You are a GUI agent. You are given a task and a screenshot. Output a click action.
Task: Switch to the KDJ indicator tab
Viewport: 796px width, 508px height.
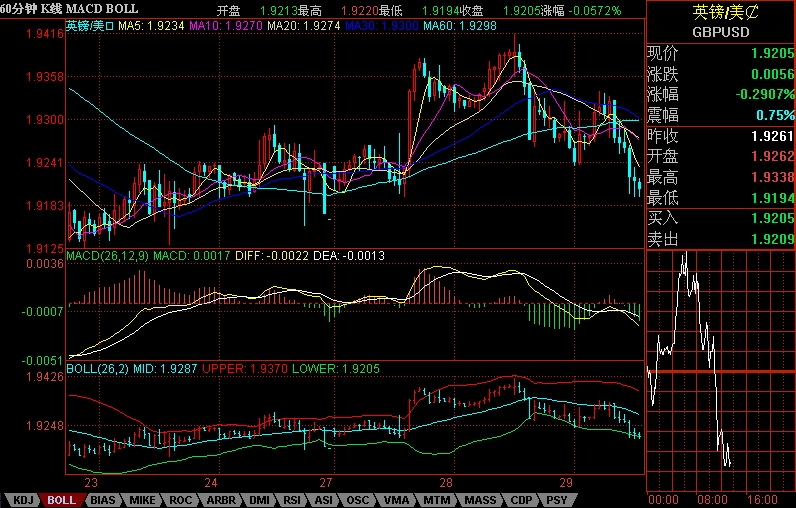(x=22, y=499)
